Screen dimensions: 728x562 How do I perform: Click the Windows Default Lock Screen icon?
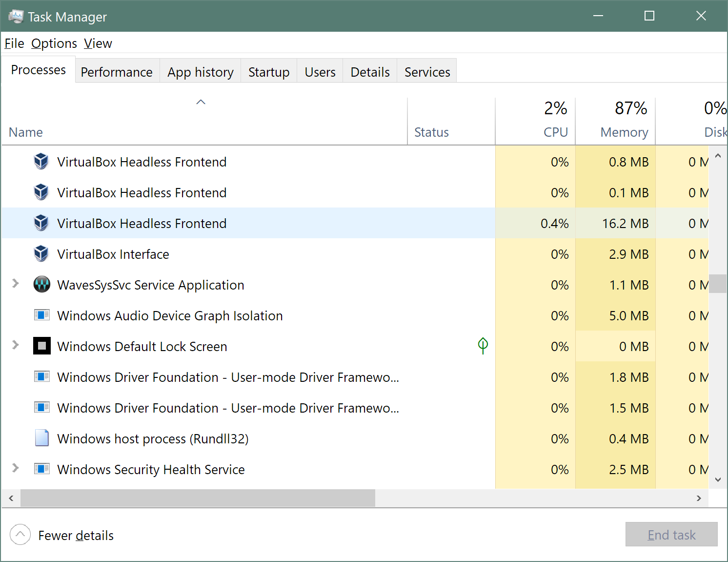pyautogui.click(x=42, y=346)
